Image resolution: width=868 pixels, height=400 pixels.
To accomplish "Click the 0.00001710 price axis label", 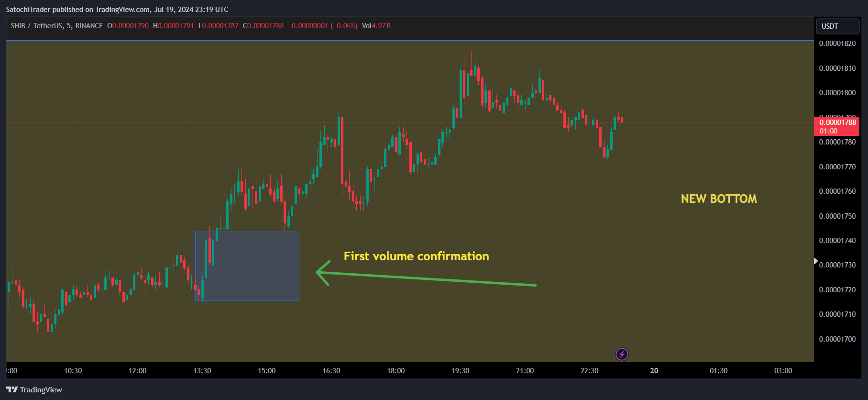I will (x=837, y=314).
